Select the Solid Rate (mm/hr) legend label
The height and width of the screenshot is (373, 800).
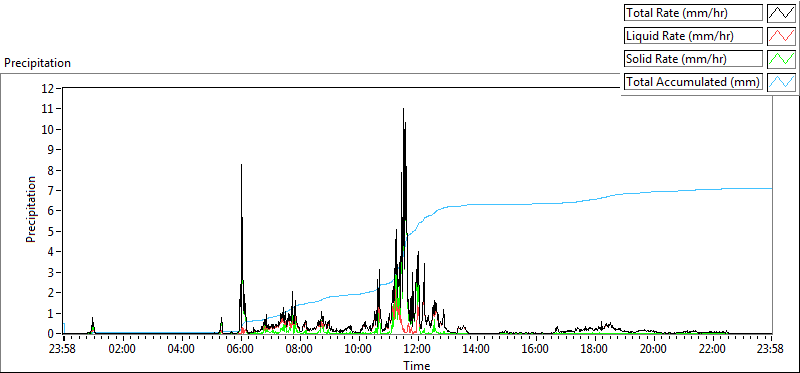(x=693, y=59)
